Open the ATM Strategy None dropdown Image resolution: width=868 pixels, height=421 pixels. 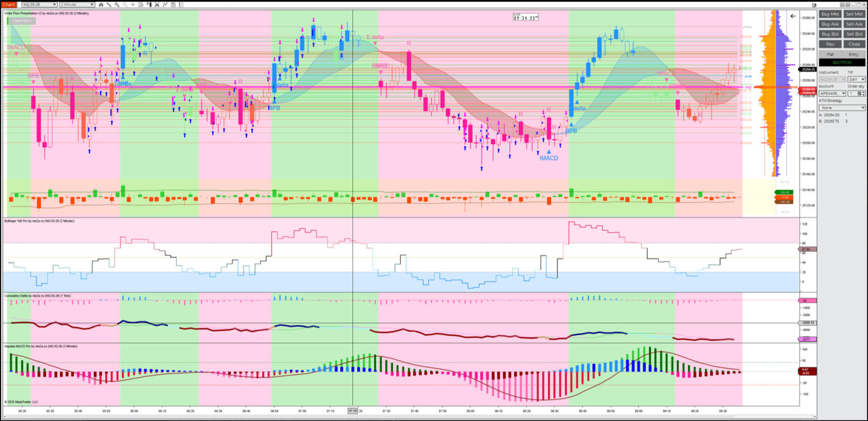point(842,108)
